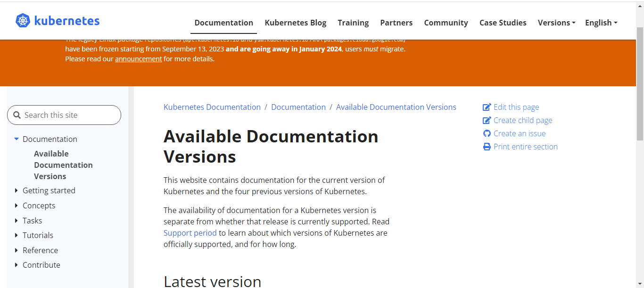
Task: Expand the Concepts section arrow
Action: [17, 206]
